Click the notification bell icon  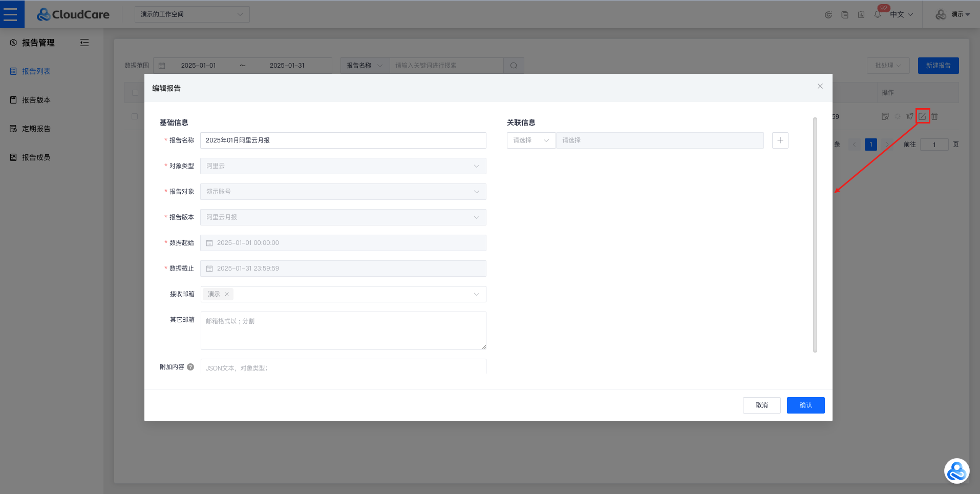(878, 14)
